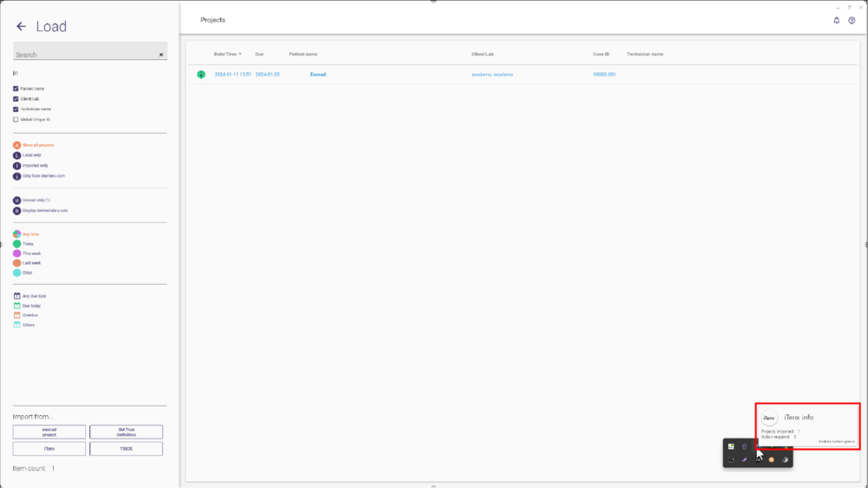The height and width of the screenshot is (488, 868).
Task: Sort by Technician name column header
Action: pos(645,55)
